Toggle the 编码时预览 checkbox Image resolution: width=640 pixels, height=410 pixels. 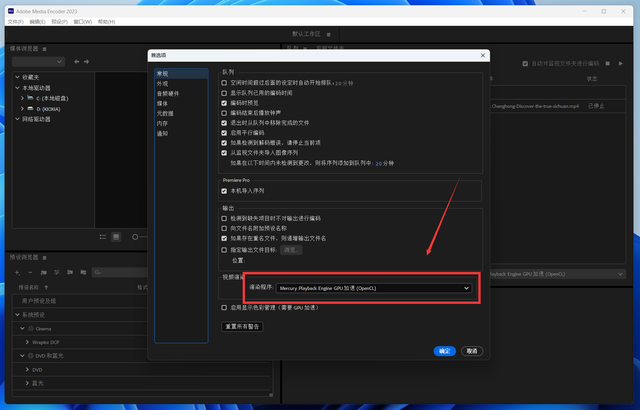[224, 103]
